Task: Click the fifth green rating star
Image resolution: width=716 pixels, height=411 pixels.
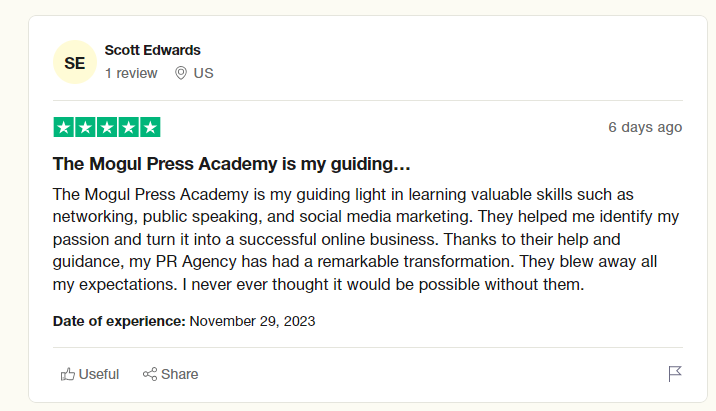Action: (x=150, y=127)
